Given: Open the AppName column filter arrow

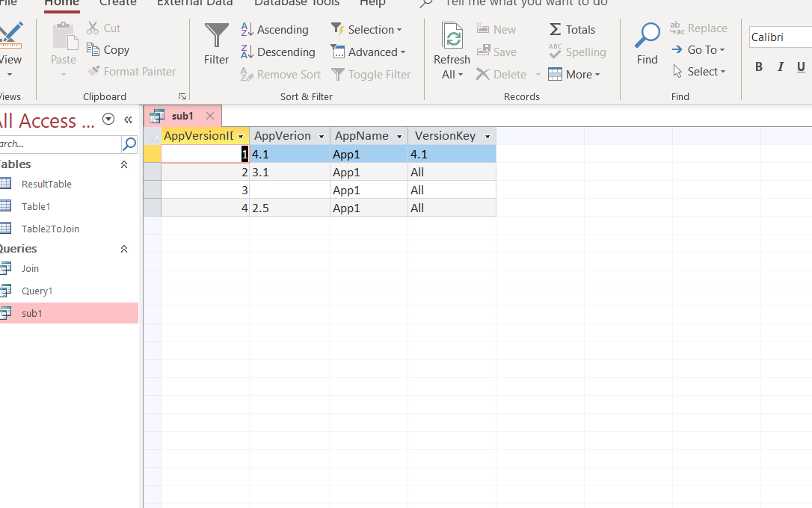Looking at the screenshot, I should tap(399, 137).
